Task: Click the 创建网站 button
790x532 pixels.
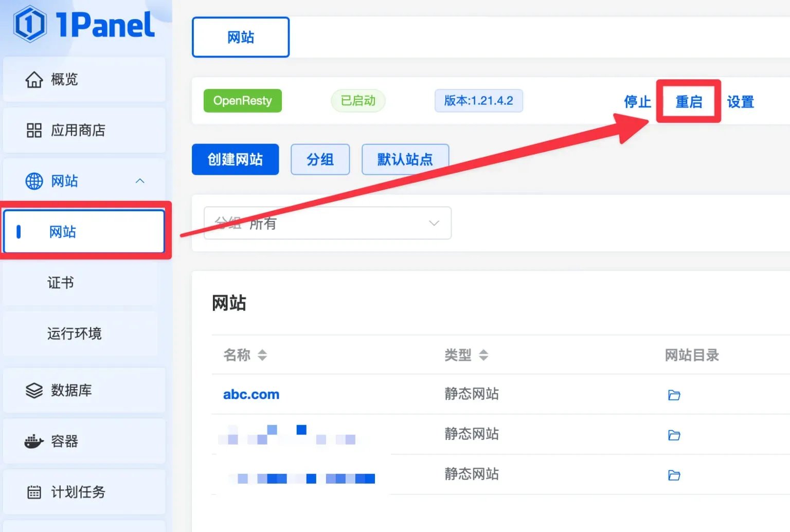Action: 236,159
